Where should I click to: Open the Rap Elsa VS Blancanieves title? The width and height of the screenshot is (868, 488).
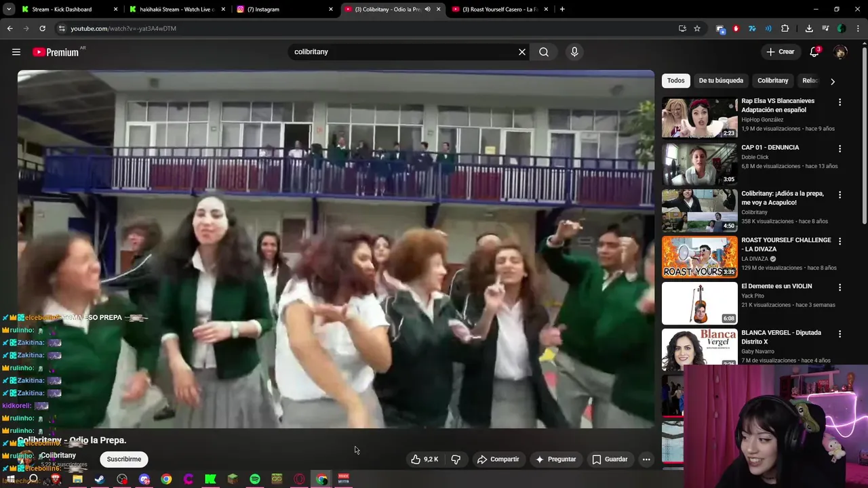778,105
